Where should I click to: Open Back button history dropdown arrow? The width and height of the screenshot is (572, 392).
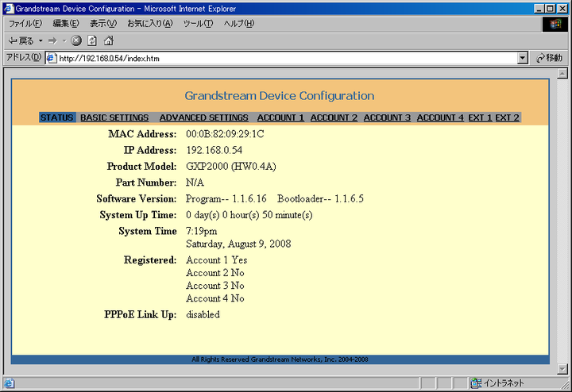41,40
